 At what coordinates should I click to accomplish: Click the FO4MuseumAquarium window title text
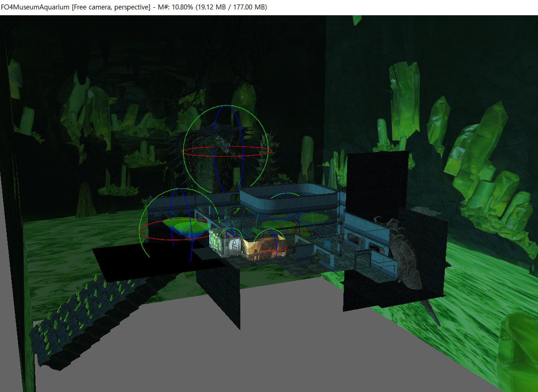coord(134,7)
